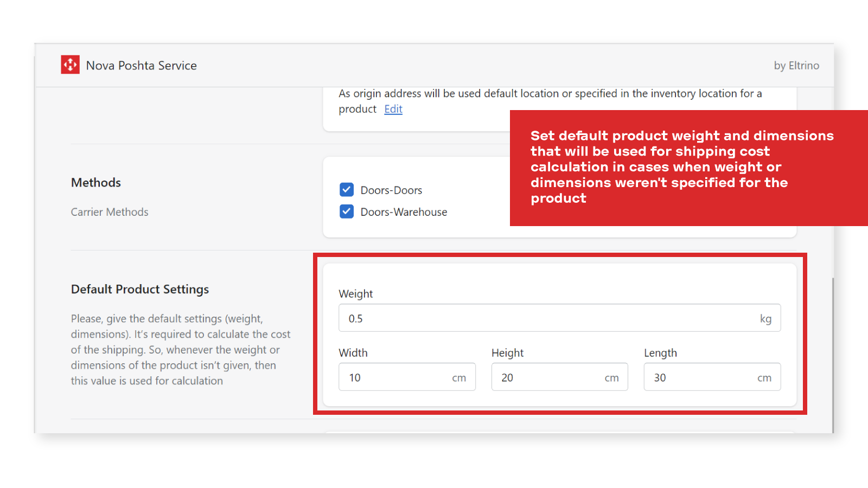Image resolution: width=868 pixels, height=488 pixels.
Task: Click the Carrier Methods subtitle
Action: [x=110, y=212]
